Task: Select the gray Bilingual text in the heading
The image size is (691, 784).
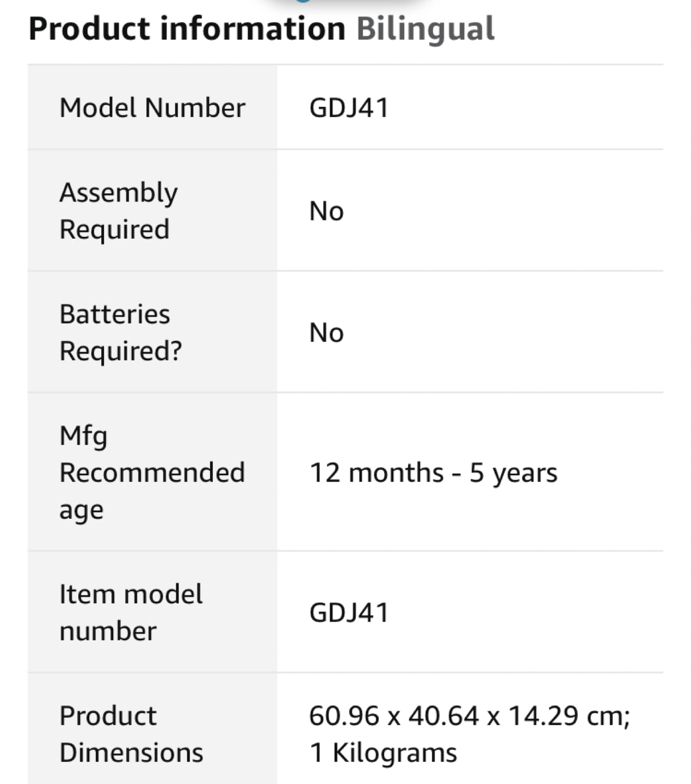Action: (x=425, y=29)
